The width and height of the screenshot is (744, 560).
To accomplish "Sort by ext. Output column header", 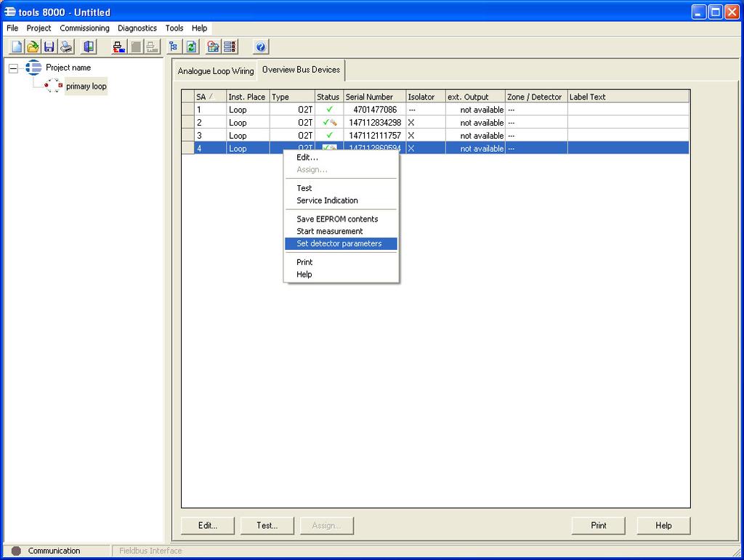I will (x=475, y=97).
